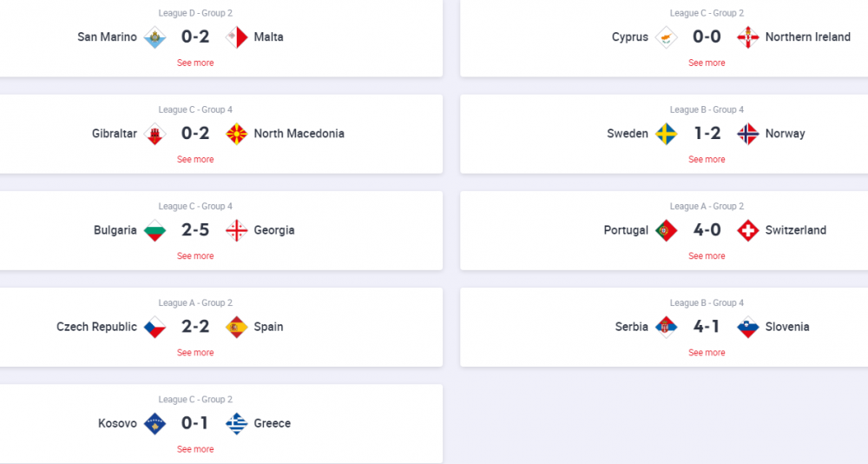Click the Serbia flag icon
The image size is (868, 464).
[x=667, y=327]
